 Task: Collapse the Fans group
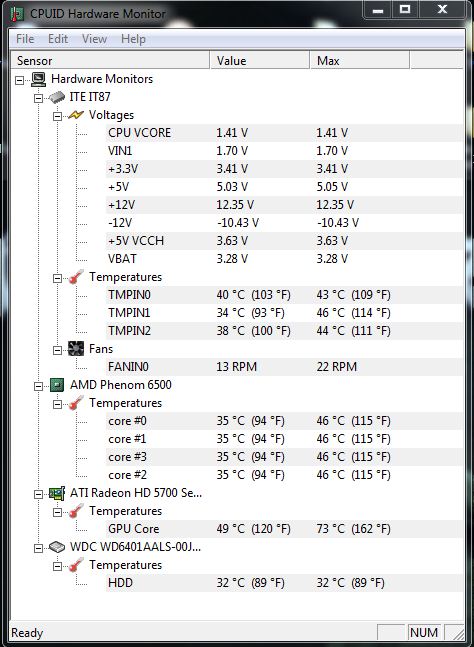click(x=57, y=350)
